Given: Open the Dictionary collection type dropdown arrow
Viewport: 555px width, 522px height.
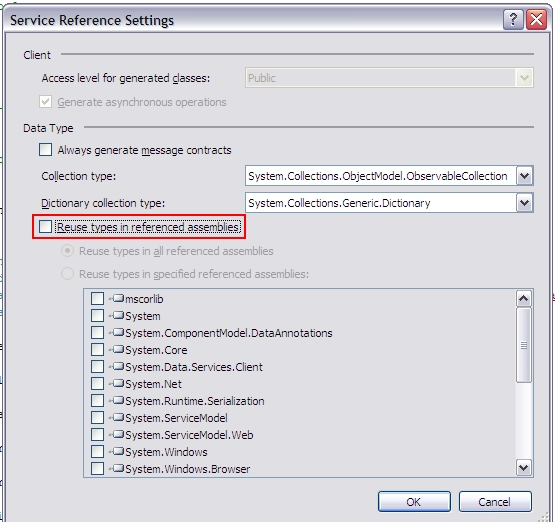Looking at the screenshot, I should pyautogui.click(x=524, y=203).
